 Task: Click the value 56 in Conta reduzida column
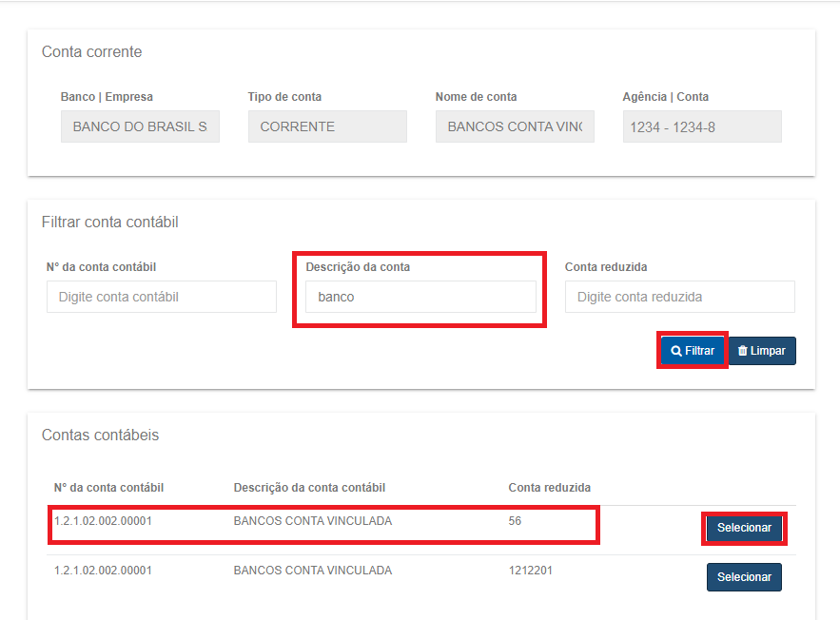(x=515, y=521)
